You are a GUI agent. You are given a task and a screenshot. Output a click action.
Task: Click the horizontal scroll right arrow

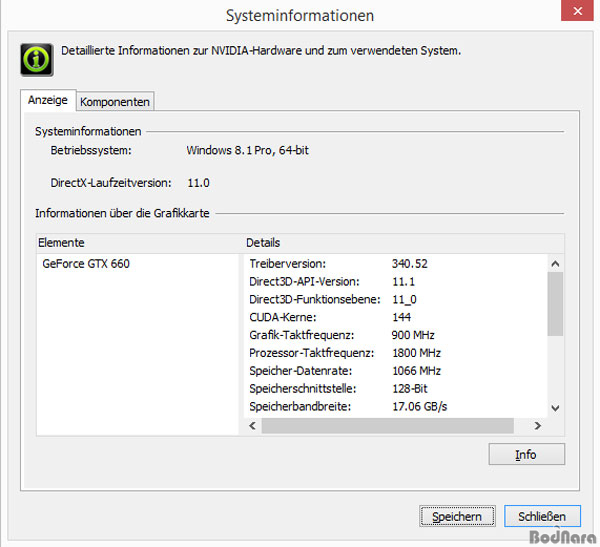[538, 426]
